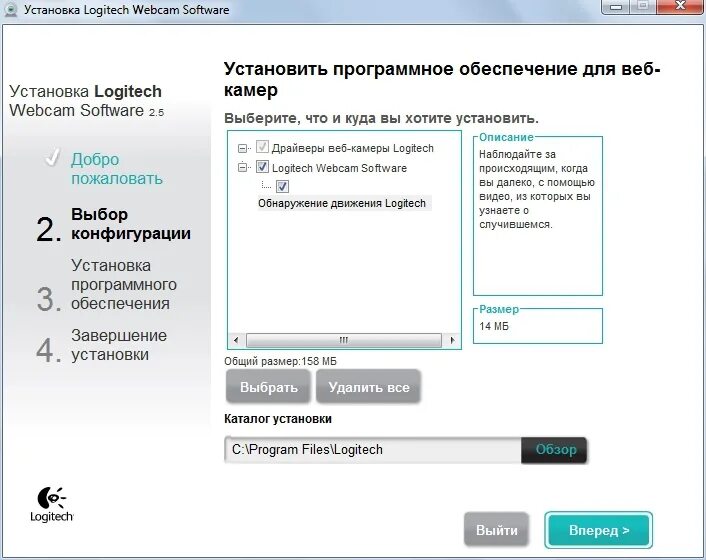The image size is (706, 560).
Task: Select the Драйверы веб-камеры Logitech row label
Action: pyautogui.click(x=353, y=148)
